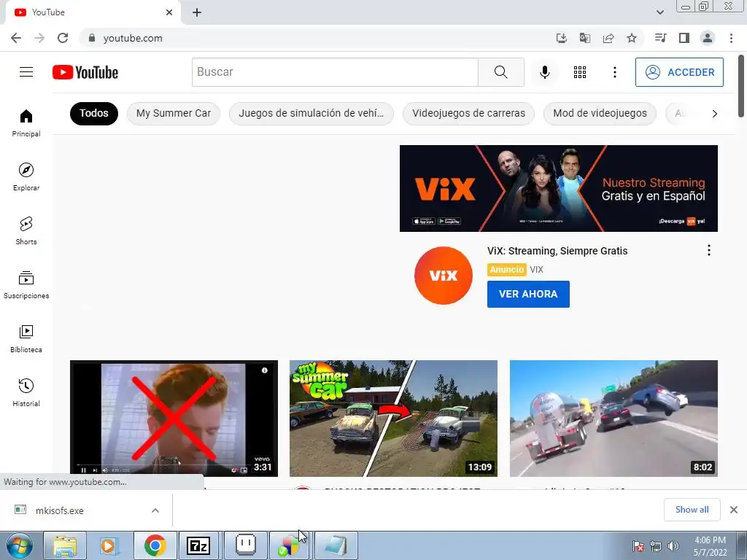747x560 pixels.
Task: Open new tab with plus button
Action: [x=197, y=12]
